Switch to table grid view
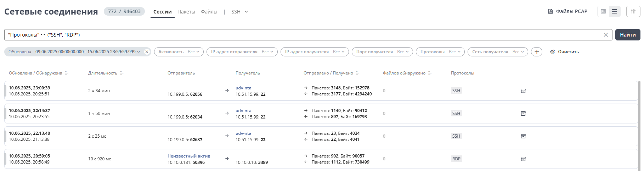Image resolution: width=644 pixels, height=171 pixels. tap(603, 11)
